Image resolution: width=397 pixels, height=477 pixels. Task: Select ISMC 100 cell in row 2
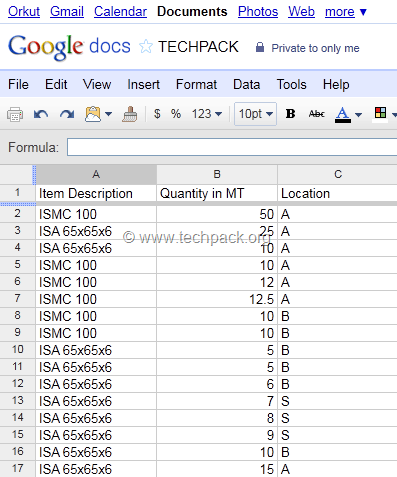[96, 214]
